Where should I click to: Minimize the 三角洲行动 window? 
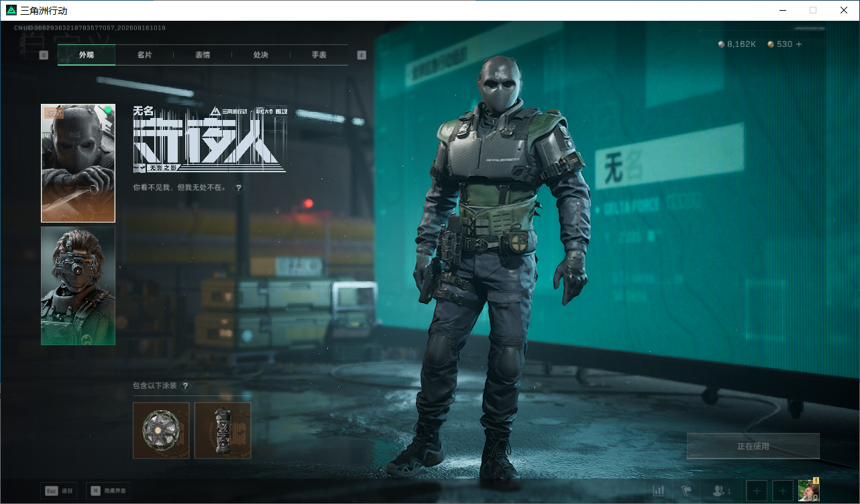tap(782, 10)
